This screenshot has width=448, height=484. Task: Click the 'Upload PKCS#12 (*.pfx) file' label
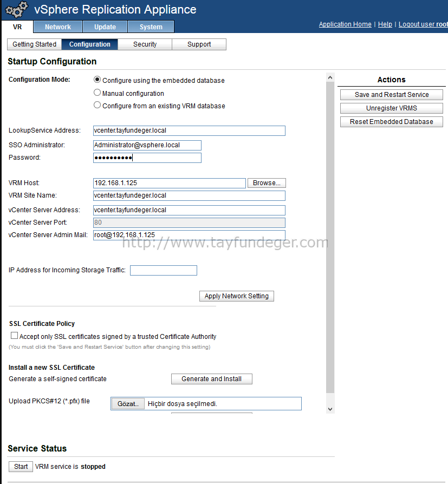pos(49,401)
